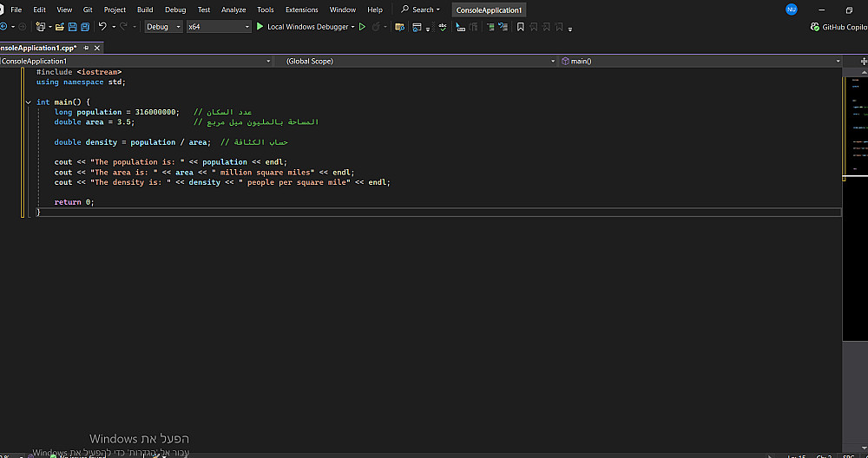Click the Undo arrow icon
868x458 pixels.
pos(102,27)
